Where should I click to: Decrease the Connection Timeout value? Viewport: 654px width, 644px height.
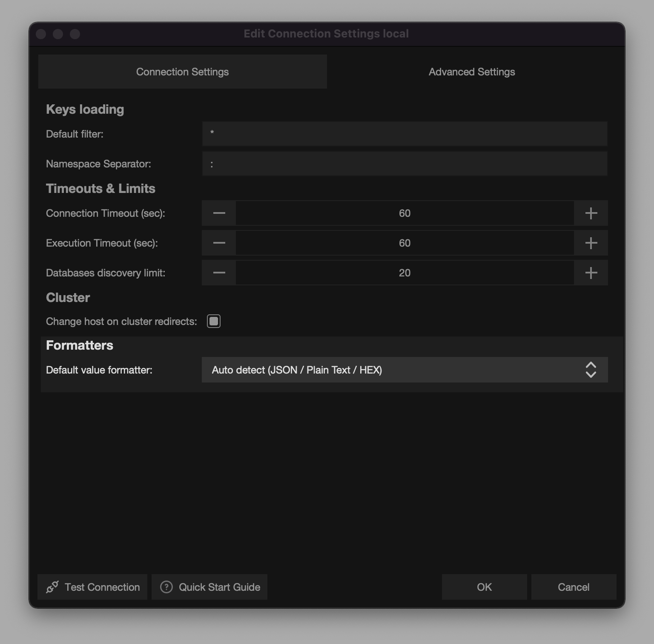tap(219, 213)
